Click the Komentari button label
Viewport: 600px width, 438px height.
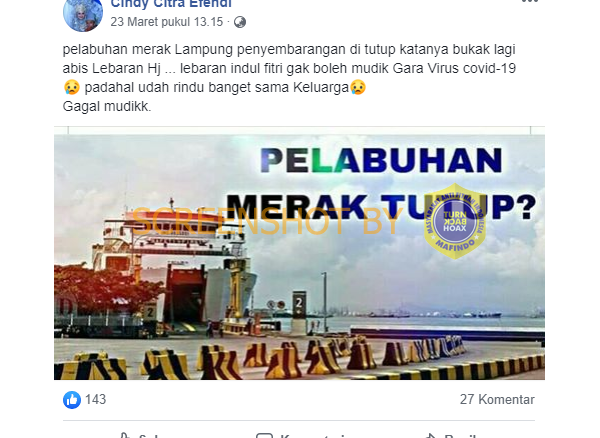point(312,435)
